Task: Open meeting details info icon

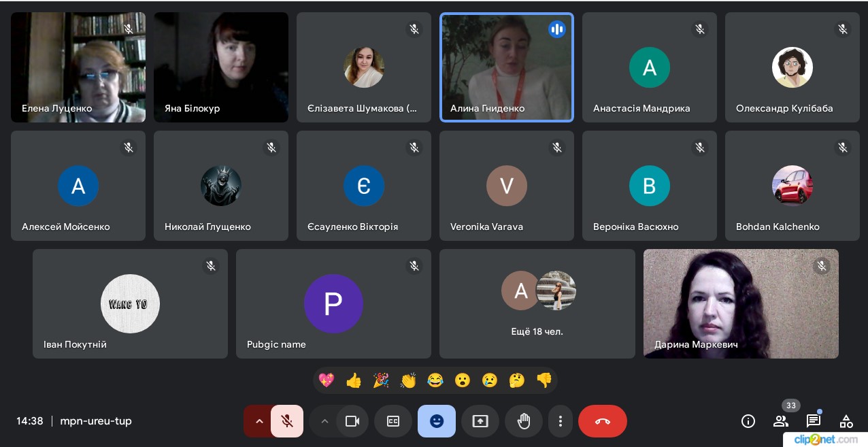Action: [x=748, y=421]
